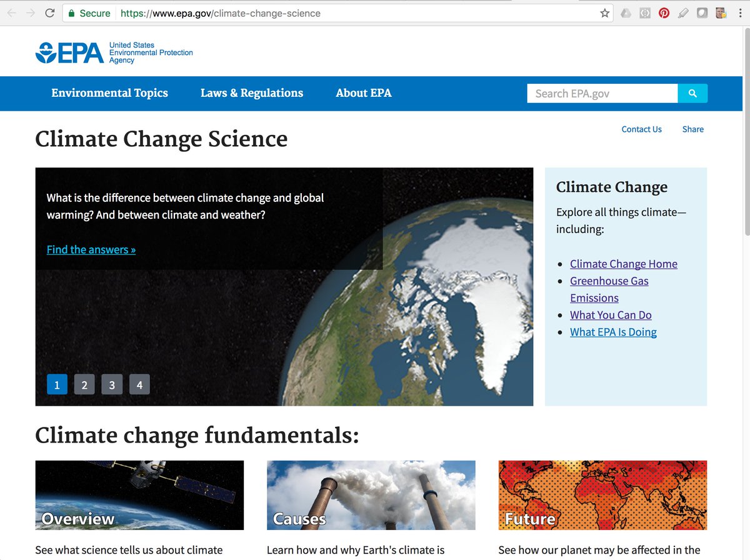The width and height of the screenshot is (750, 560).
Task: Open the What You Can Do link
Action: tap(611, 315)
